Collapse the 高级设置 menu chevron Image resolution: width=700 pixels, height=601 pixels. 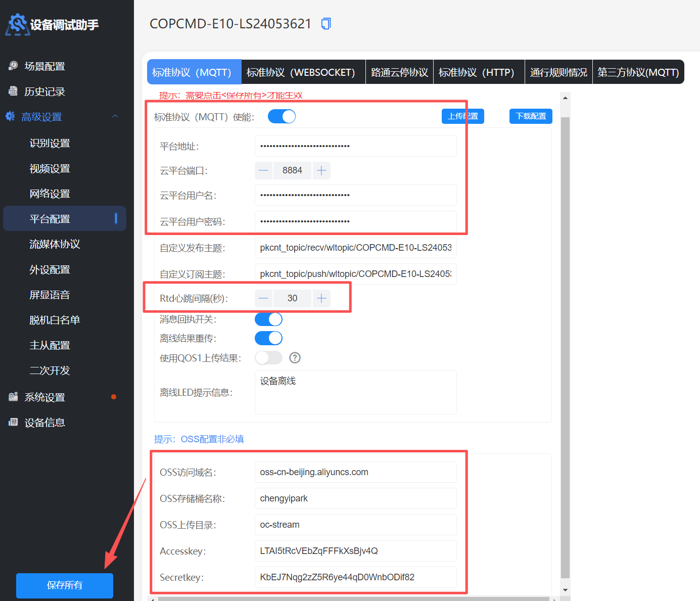[x=115, y=116]
